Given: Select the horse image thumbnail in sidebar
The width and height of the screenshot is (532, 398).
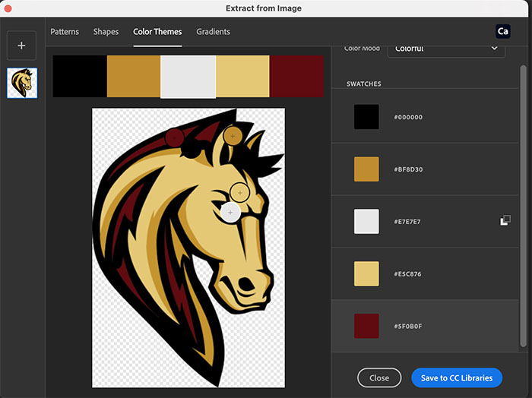Looking at the screenshot, I should [22, 83].
